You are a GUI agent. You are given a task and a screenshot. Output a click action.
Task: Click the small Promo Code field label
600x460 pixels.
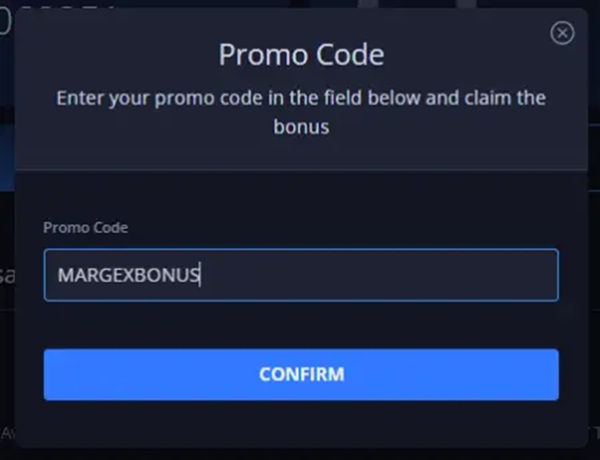pyautogui.click(x=86, y=228)
